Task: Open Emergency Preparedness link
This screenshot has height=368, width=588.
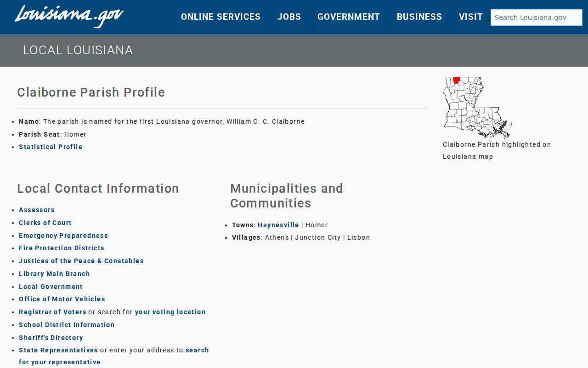Action: [63, 236]
